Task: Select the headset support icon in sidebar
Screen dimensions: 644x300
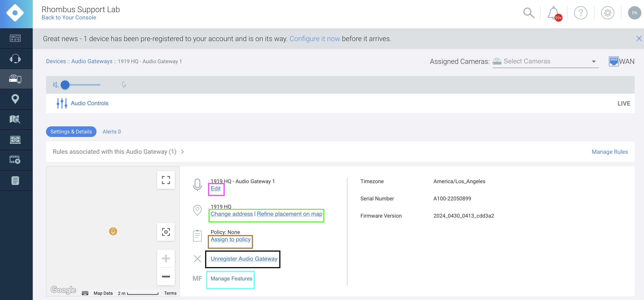Action: [15, 58]
